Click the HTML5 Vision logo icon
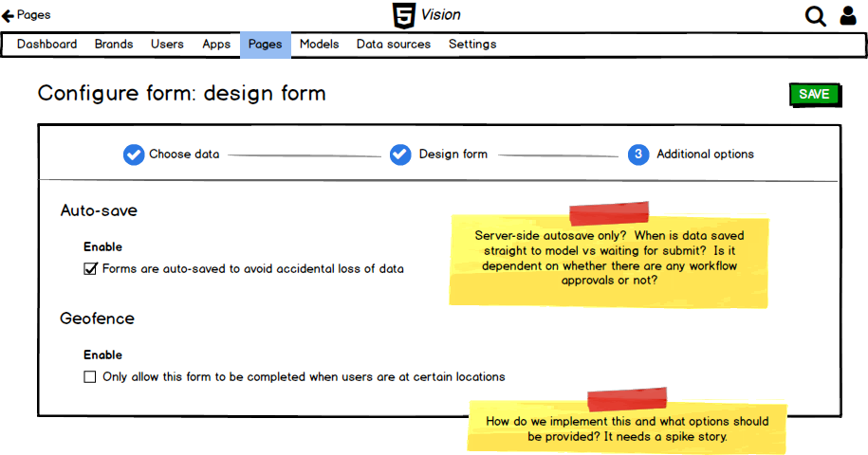 tap(403, 15)
